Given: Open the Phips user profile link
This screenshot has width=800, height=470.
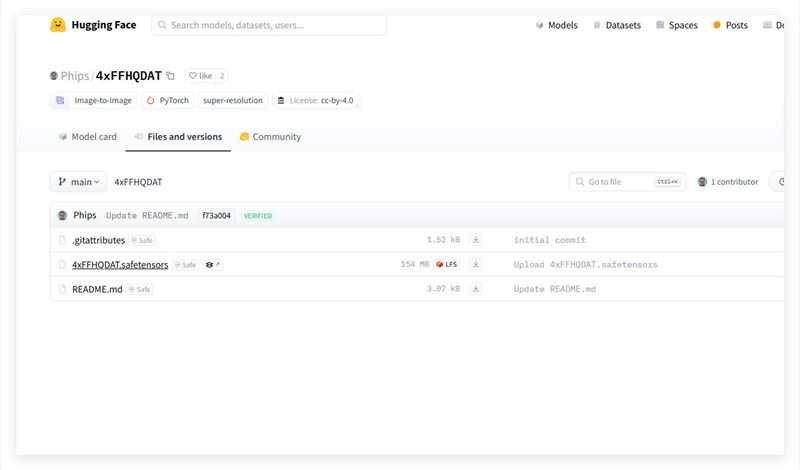Looking at the screenshot, I should pos(75,76).
